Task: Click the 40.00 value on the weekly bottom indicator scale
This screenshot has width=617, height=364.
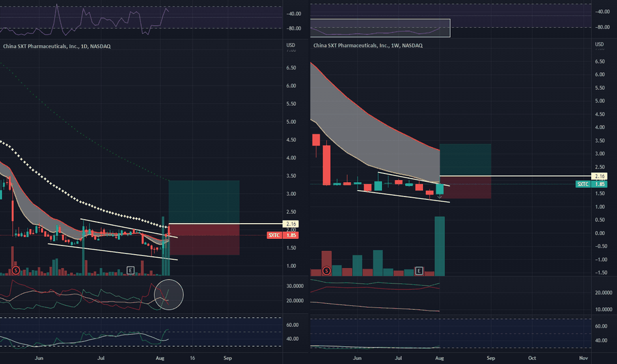Action: [x=601, y=340]
